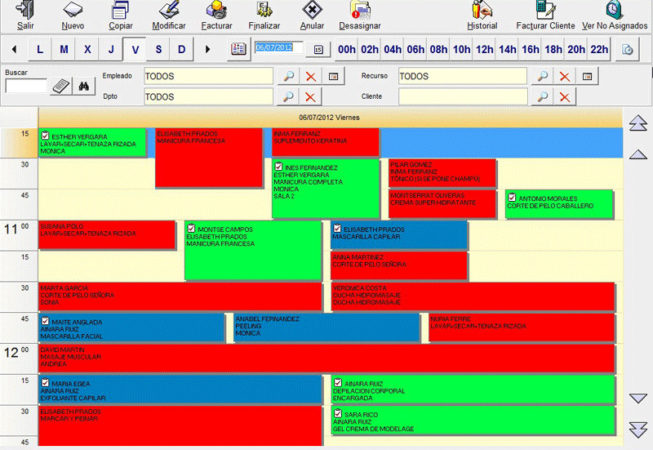Image resolution: width=653 pixels, height=450 pixels.
Task: Toggle checkbox on Elisabeth Prados Mascarilla Capilar
Action: (x=337, y=228)
